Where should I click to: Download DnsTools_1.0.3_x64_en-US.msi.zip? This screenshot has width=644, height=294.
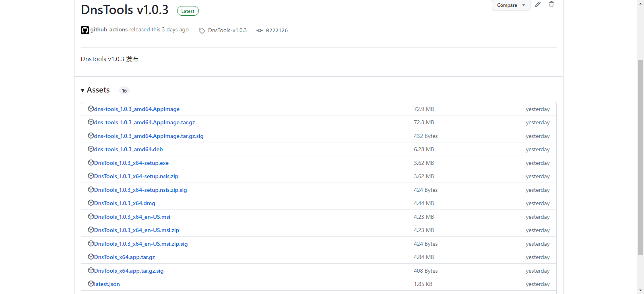click(x=136, y=230)
